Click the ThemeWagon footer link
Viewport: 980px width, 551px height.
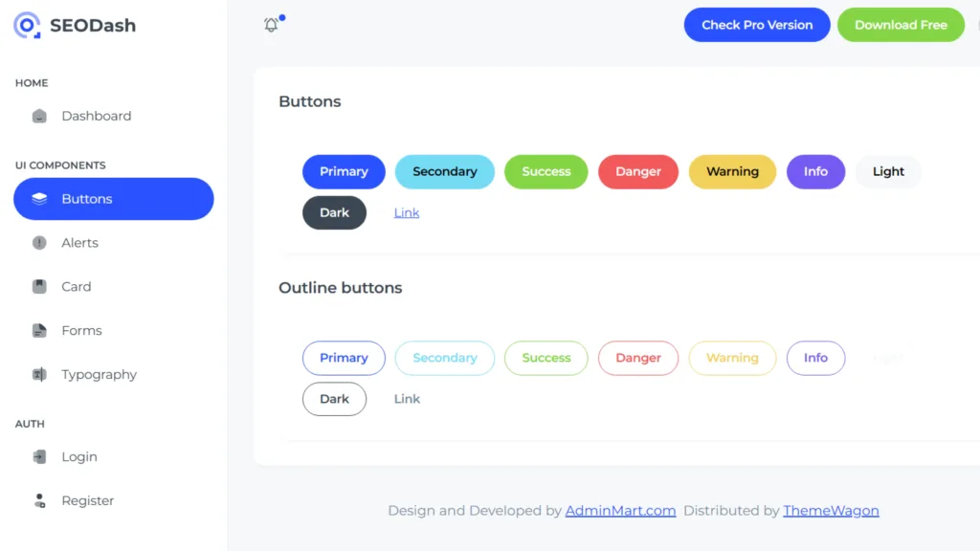[x=831, y=510]
